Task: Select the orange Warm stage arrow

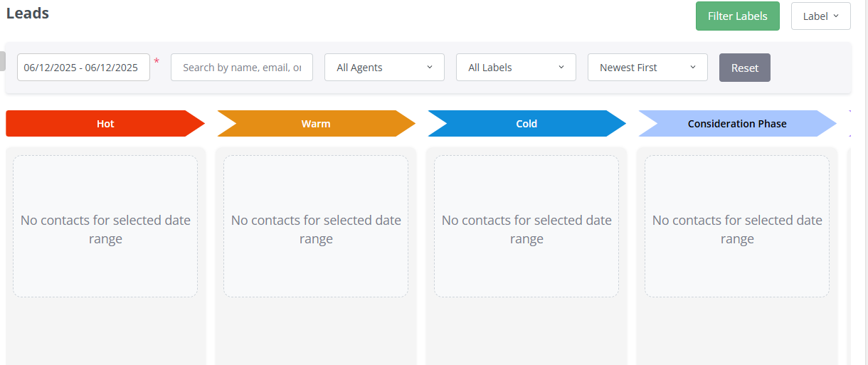Action: point(316,124)
